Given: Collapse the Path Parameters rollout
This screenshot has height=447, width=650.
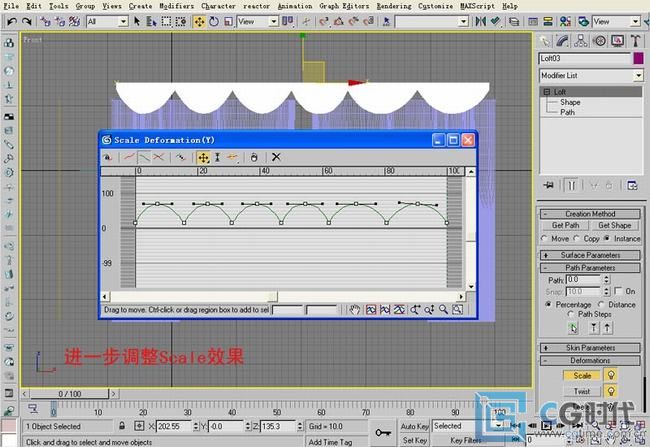Looking at the screenshot, I should (x=590, y=268).
